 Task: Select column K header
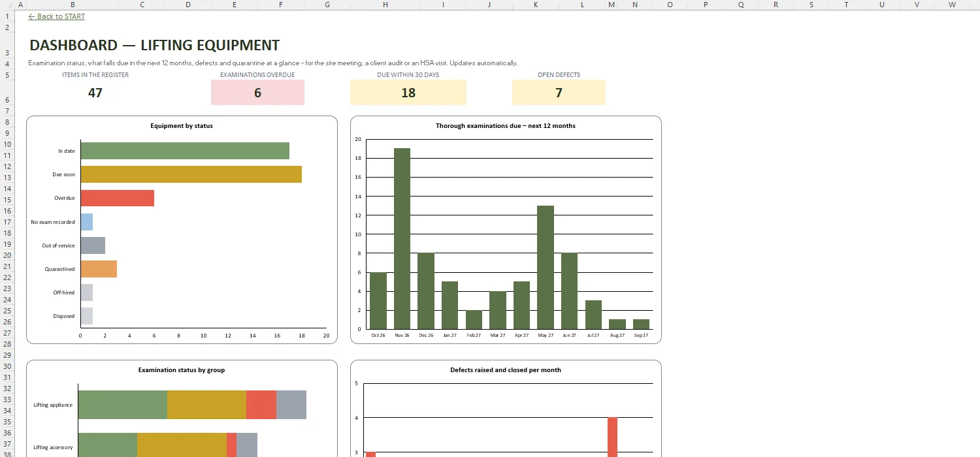click(x=536, y=5)
